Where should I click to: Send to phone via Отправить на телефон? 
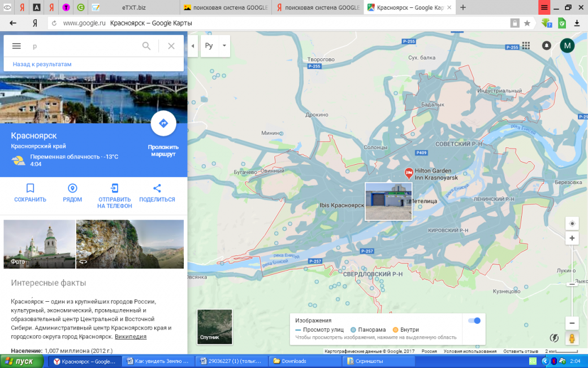115,189
